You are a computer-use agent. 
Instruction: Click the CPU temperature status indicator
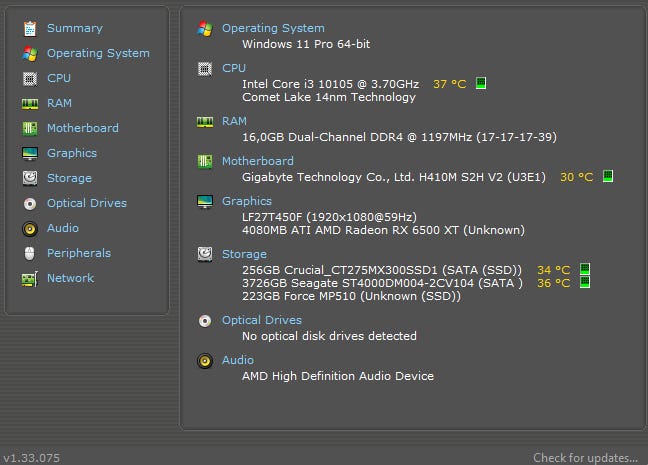click(481, 83)
